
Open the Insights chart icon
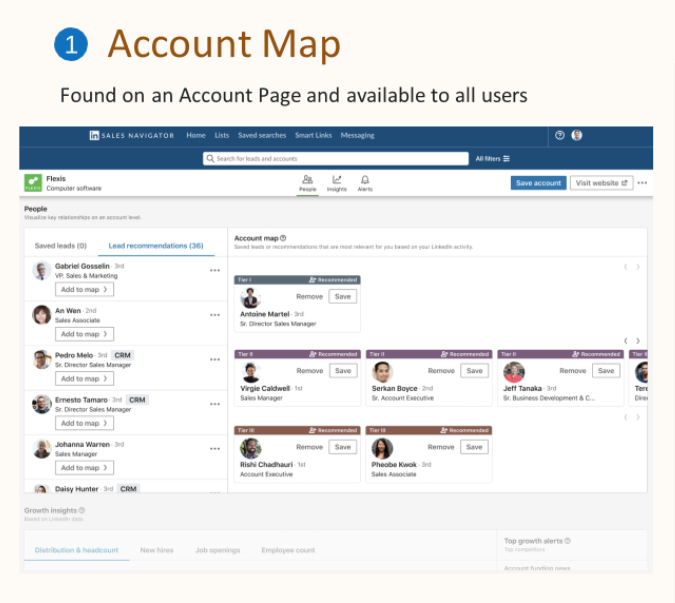[337, 181]
